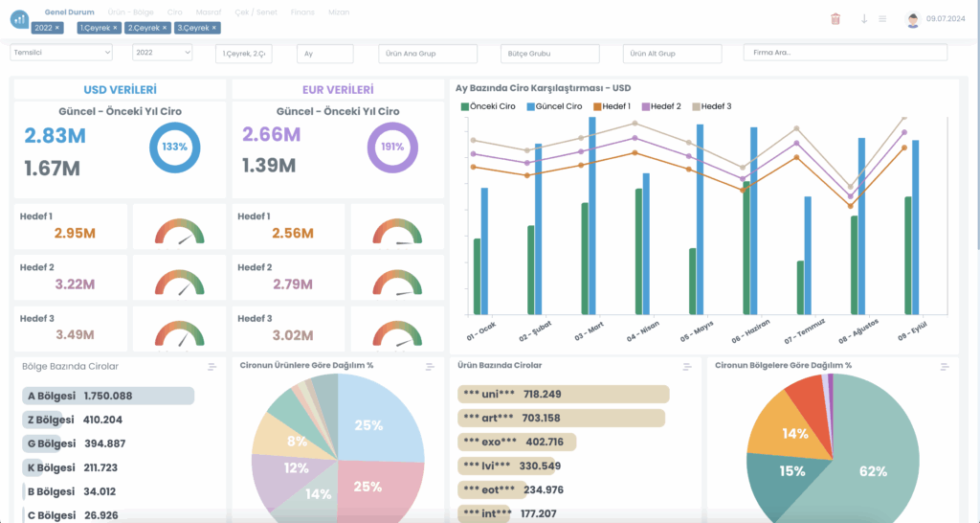Viewport: 980px width, 523px height.
Task: Open the Ürün Ana Grup filter
Action: click(x=433, y=54)
